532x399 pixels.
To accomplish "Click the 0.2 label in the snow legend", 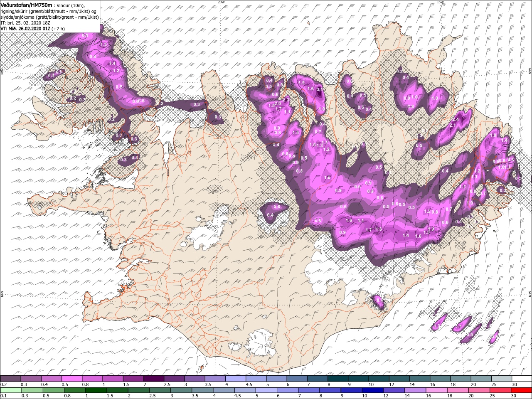I will coord(4,384).
